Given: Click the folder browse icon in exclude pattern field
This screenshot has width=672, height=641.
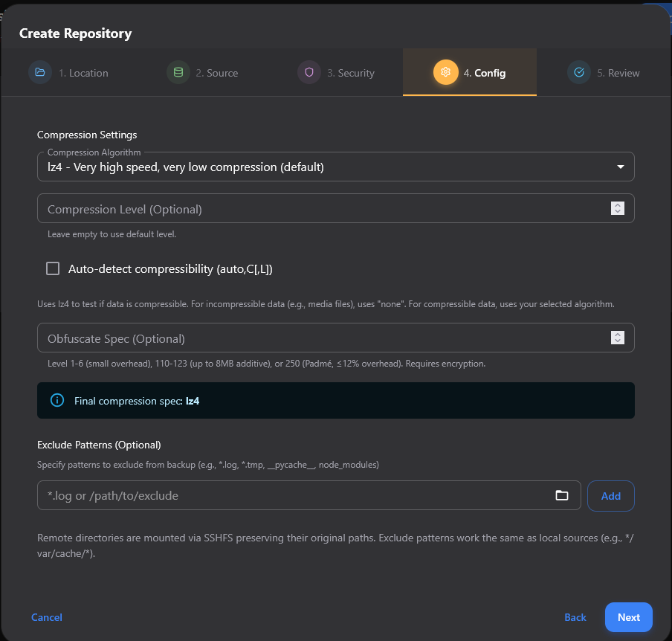Looking at the screenshot, I should point(563,495).
